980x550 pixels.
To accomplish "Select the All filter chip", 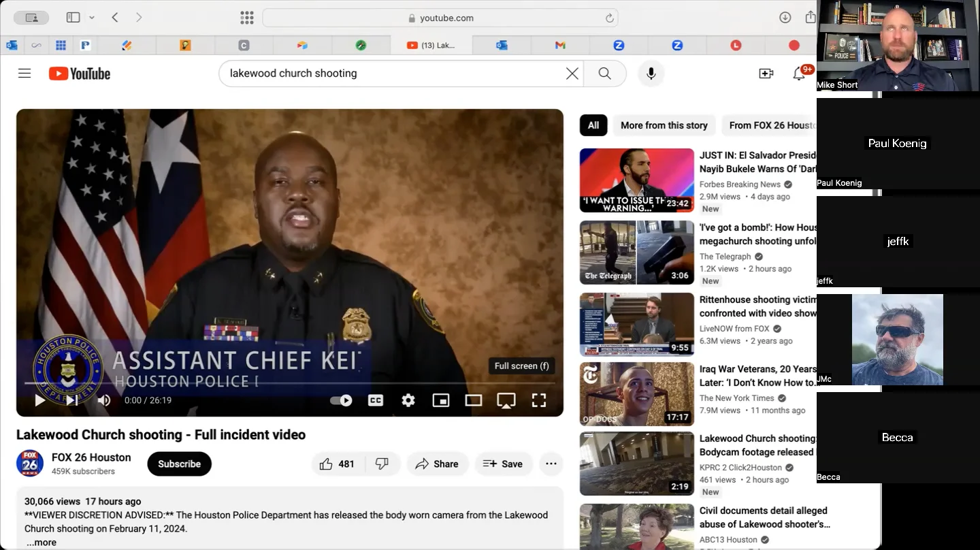I will click(x=593, y=125).
